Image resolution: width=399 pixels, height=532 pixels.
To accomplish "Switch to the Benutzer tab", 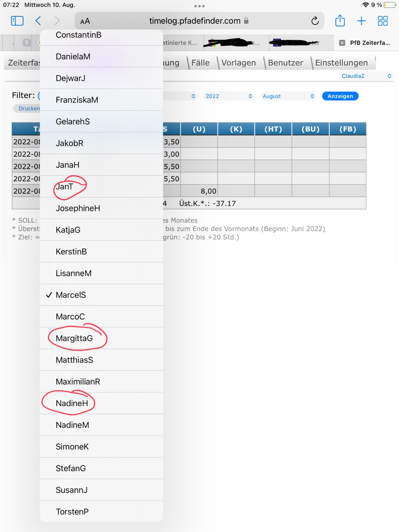I will pos(285,63).
